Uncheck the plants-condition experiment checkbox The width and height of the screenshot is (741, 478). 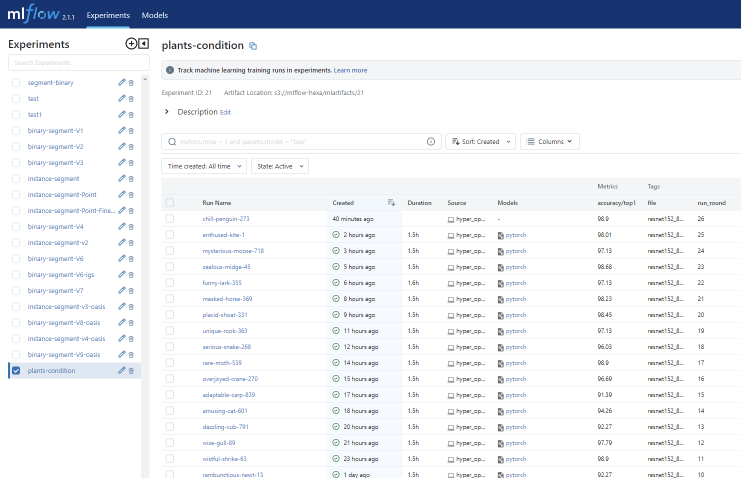16,371
